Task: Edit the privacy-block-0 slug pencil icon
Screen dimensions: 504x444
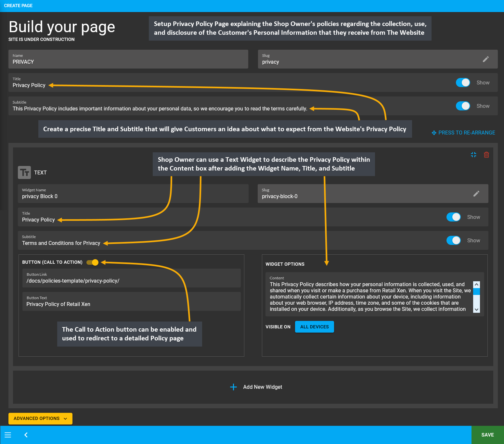Action: 476,194
